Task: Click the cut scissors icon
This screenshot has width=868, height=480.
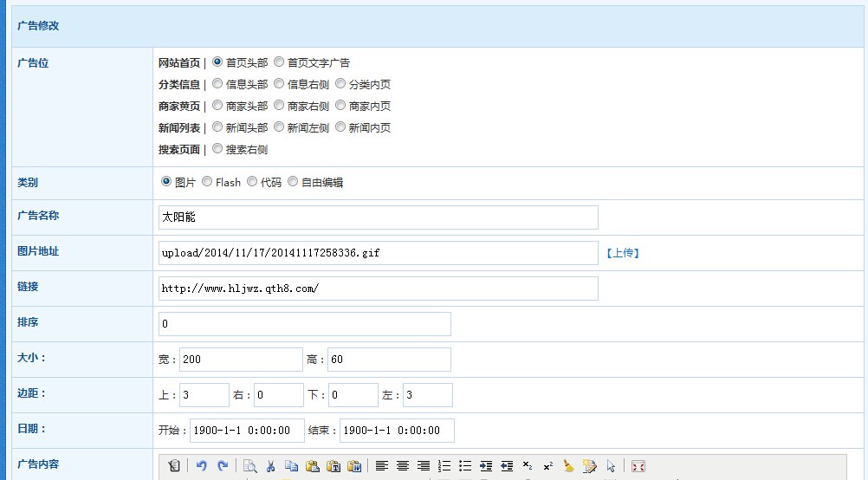Action: [x=270, y=466]
